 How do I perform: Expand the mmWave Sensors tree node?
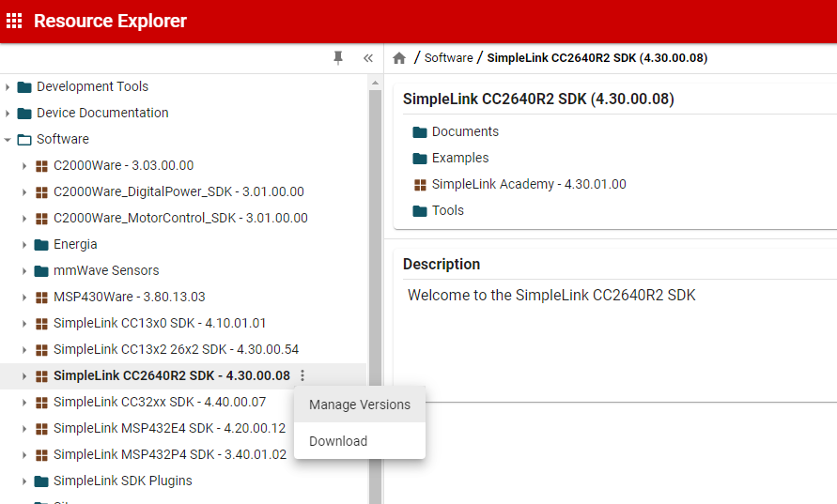point(24,271)
